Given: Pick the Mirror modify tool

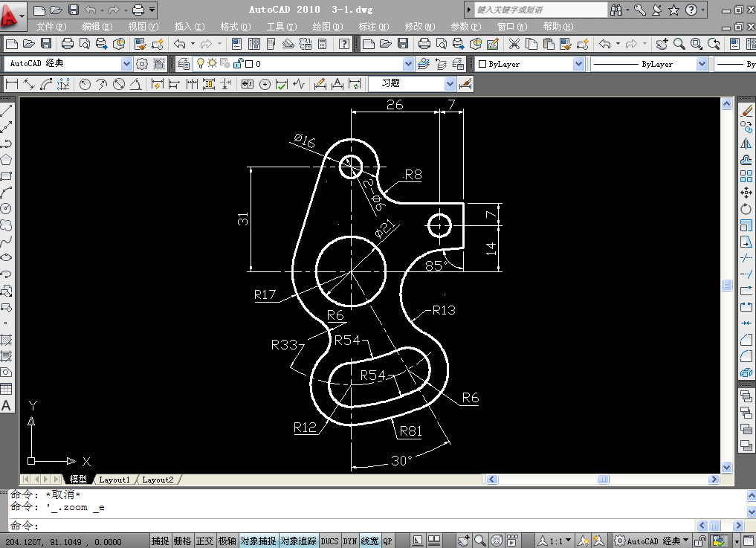Looking at the screenshot, I should pos(746,144).
